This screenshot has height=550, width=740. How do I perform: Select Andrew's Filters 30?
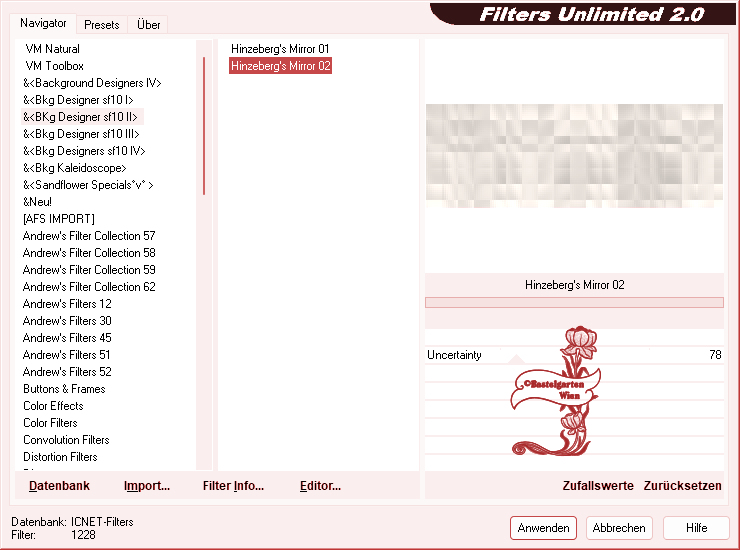tap(67, 321)
